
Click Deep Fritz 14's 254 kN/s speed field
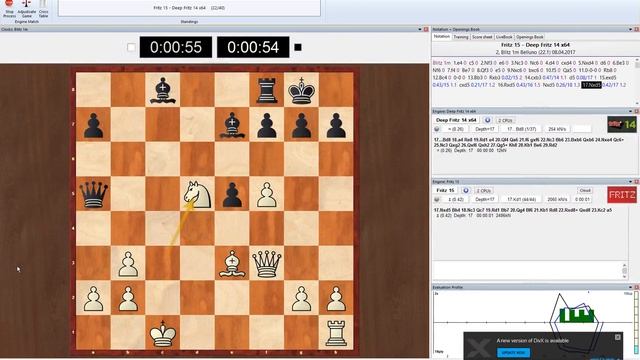(557, 129)
